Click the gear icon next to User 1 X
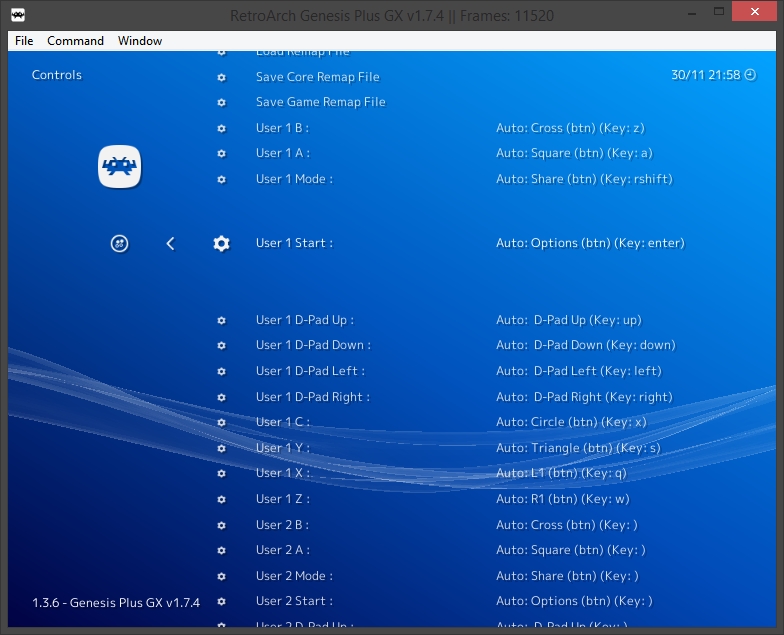The height and width of the screenshot is (635, 784). point(222,474)
